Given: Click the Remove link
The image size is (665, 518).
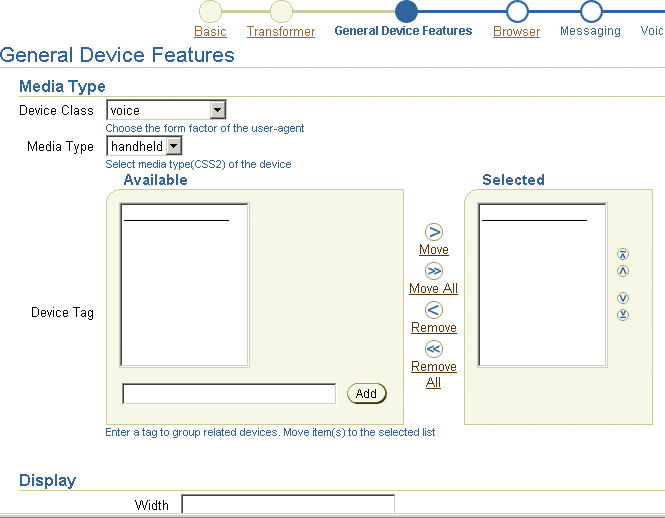Looking at the screenshot, I should point(434,328).
